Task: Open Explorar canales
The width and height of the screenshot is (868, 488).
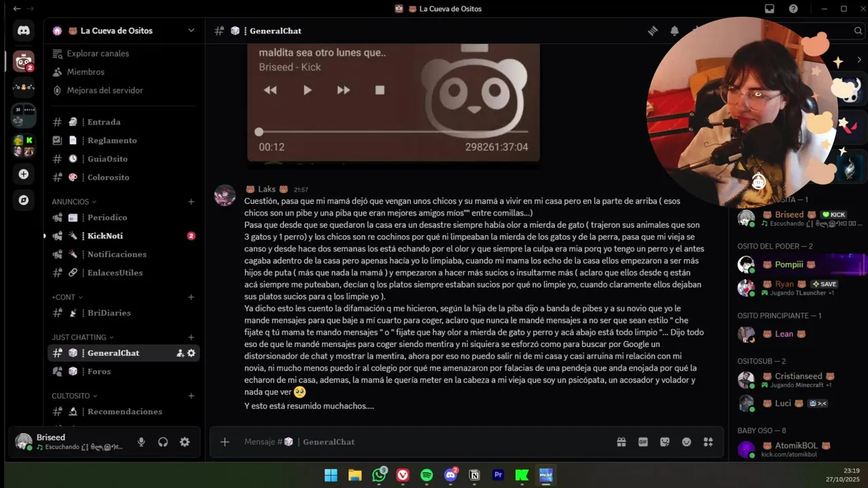Action: [123, 54]
